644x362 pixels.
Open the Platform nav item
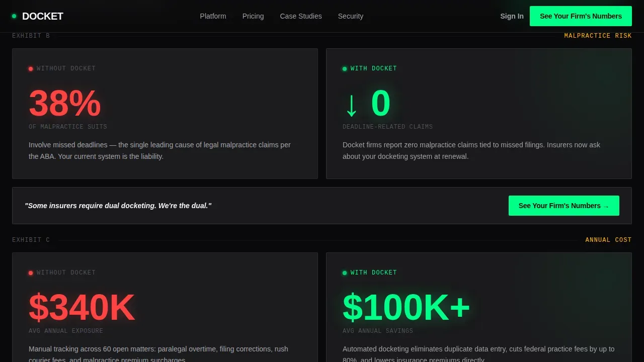[x=213, y=16]
